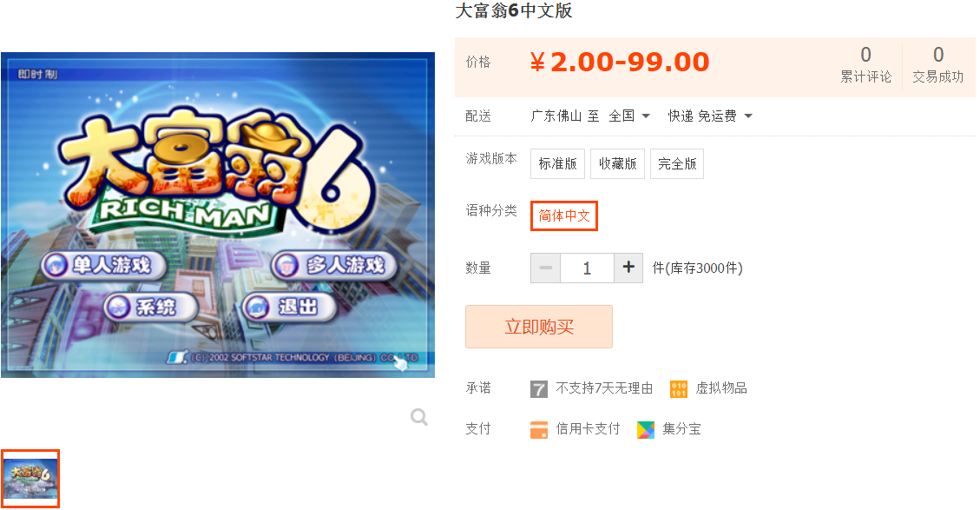980x510 pixels.
Task: Click the 立即购买 buy now button
Action: (x=539, y=327)
